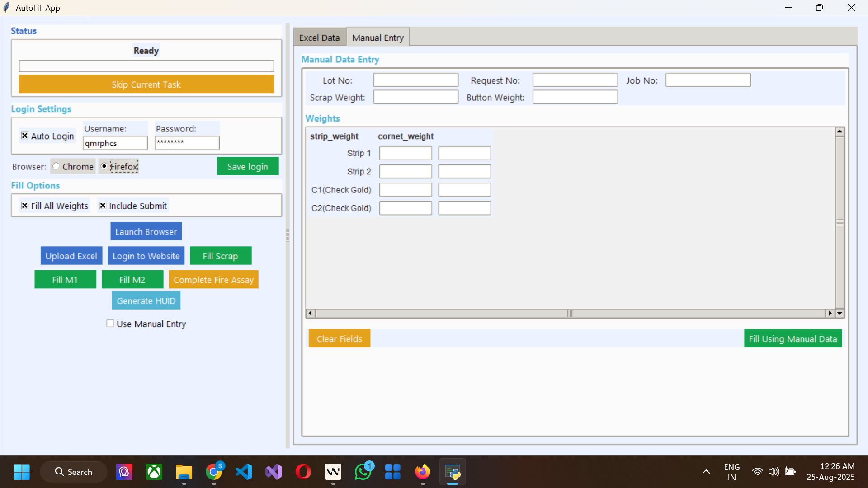Click Fill Using Manual Data
Image resolution: width=868 pixels, height=488 pixels.
click(x=793, y=338)
